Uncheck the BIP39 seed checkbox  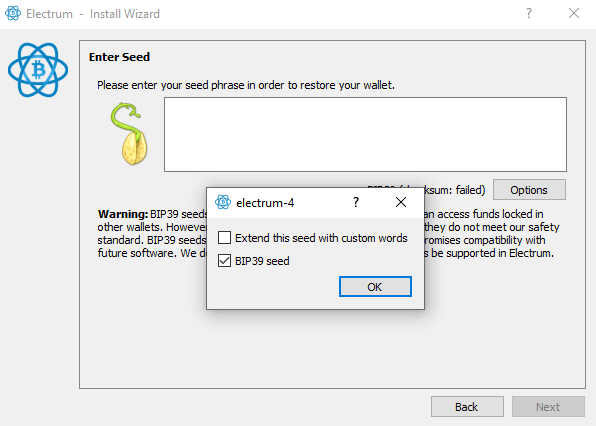pos(224,261)
